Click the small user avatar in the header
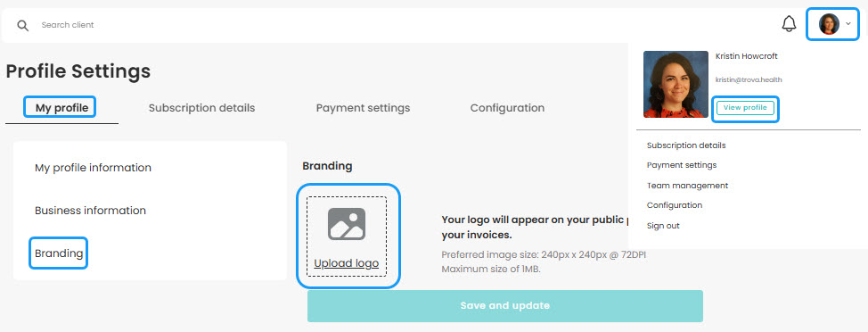Image resolution: width=868 pixels, height=332 pixels. [830, 24]
